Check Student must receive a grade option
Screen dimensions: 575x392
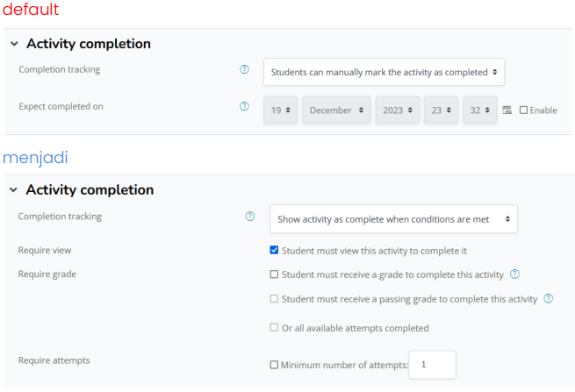coord(275,274)
